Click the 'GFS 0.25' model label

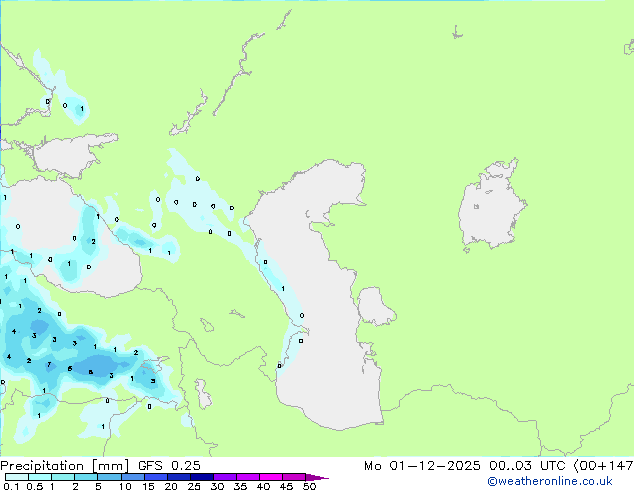point(169,466)
